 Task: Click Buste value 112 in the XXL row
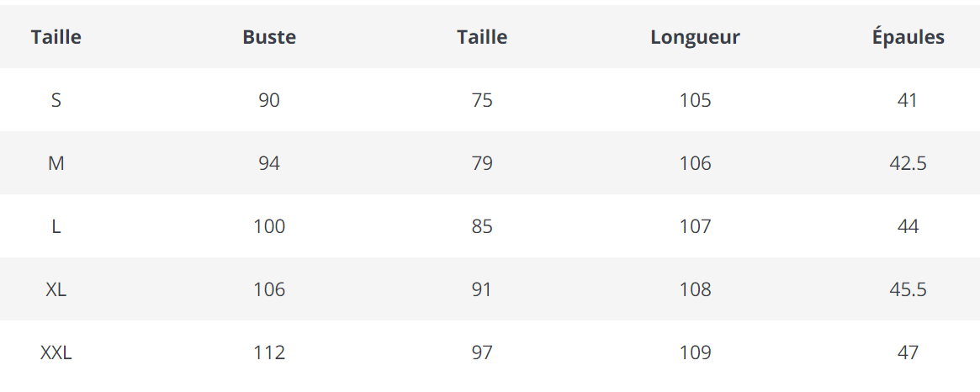269,352
